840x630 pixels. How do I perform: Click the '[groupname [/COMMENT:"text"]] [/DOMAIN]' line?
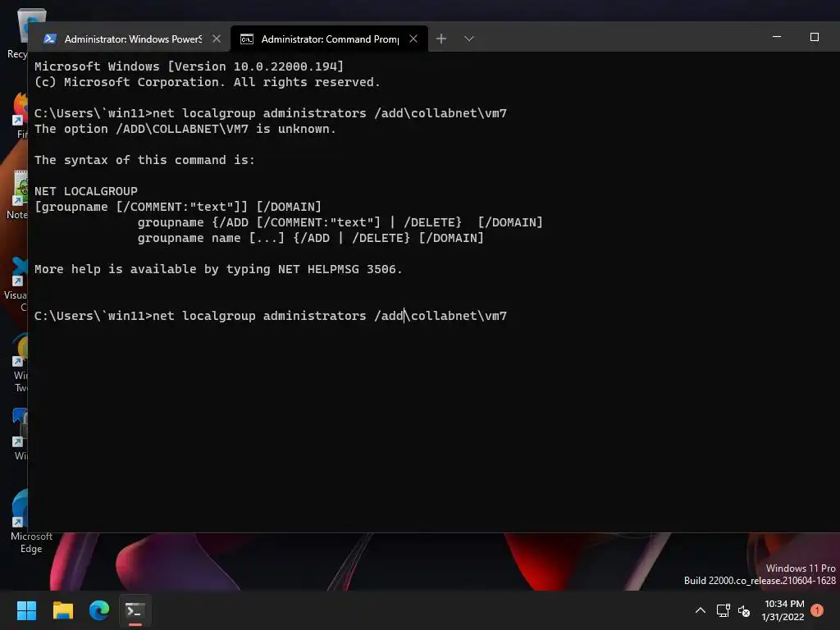[178, 207]
